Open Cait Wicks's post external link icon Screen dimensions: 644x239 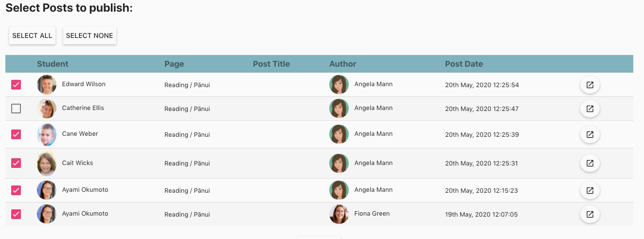pyautogui.click(x=590, y=163)
